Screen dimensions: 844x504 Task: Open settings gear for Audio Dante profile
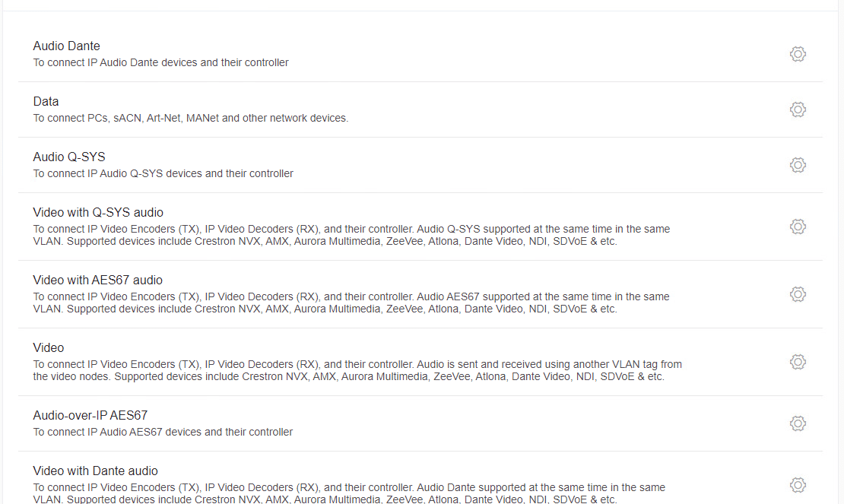798,54
